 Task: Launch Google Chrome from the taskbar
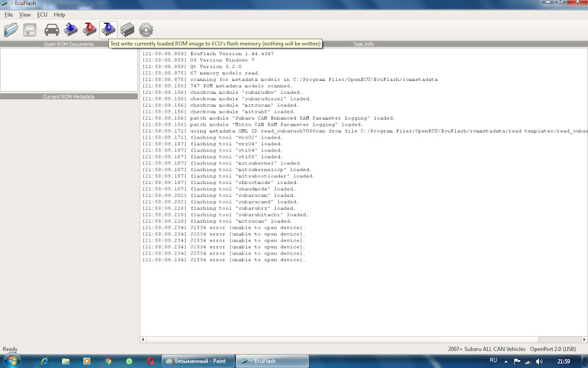pyautogui.click(x=108, y=361)
